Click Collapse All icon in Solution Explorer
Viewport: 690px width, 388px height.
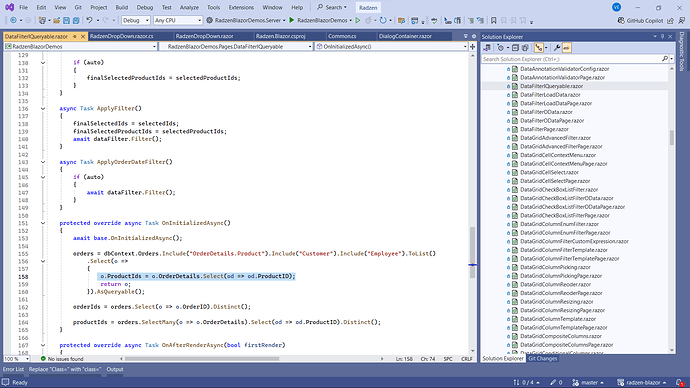pos(515,48)
